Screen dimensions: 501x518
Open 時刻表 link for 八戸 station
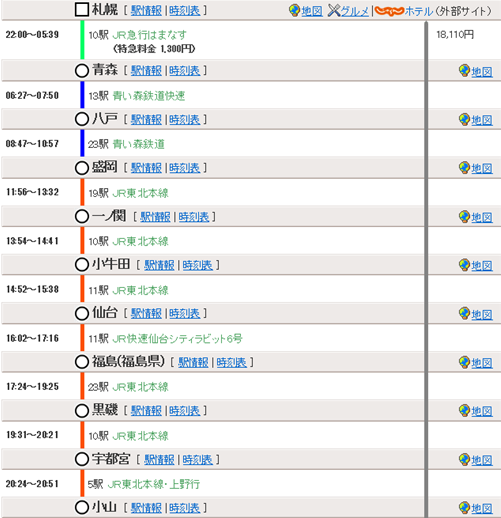click(x=185, y=119)
